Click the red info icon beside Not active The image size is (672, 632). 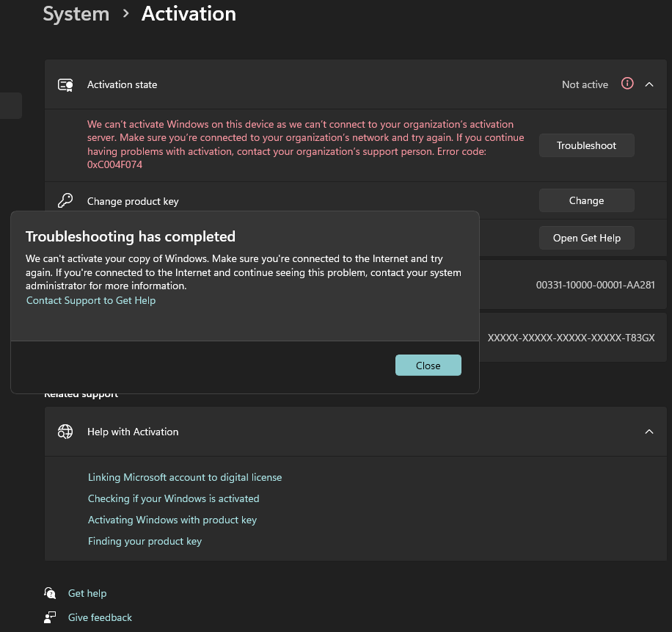pos(627,84)
